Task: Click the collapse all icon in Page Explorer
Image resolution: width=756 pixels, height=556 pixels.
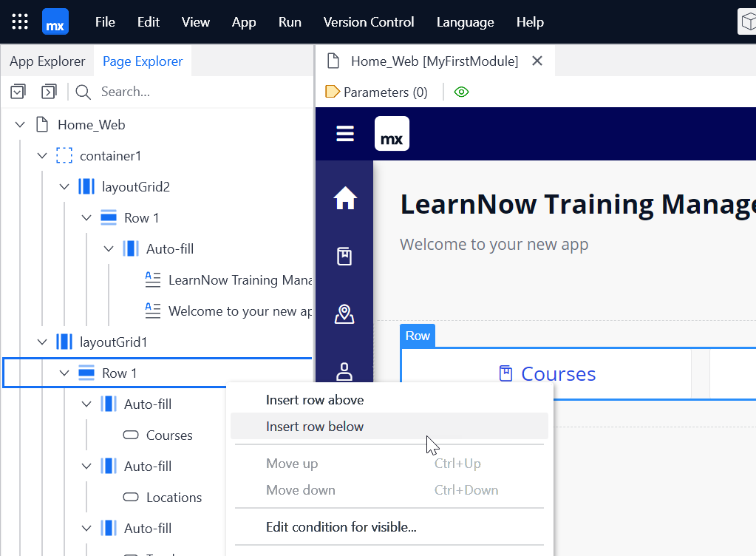Action: tap(18, 92)
